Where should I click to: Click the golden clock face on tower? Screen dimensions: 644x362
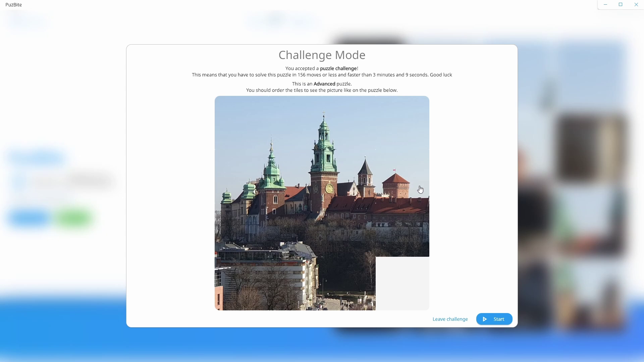pyautogui.click(x=329, y=188)
